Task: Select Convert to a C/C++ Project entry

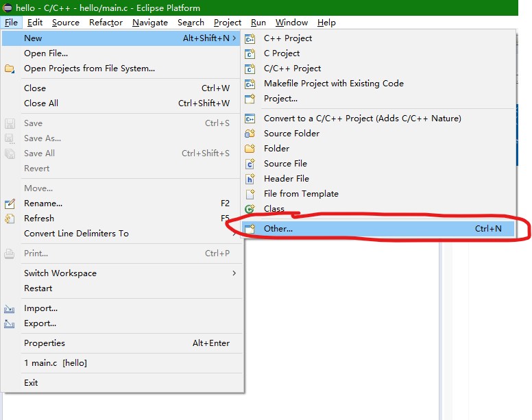Action: (x=378, y=119)
